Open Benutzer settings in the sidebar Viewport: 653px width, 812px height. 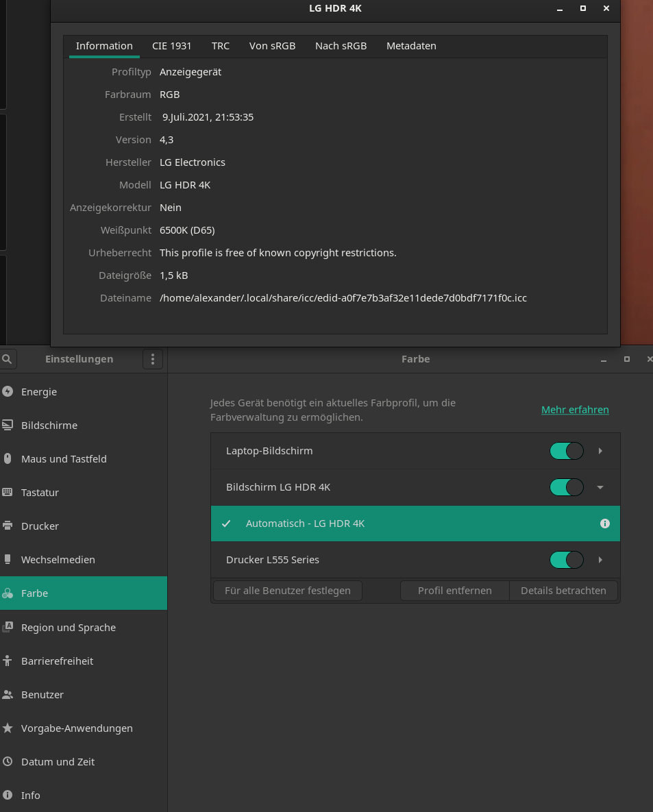point(84,695)
